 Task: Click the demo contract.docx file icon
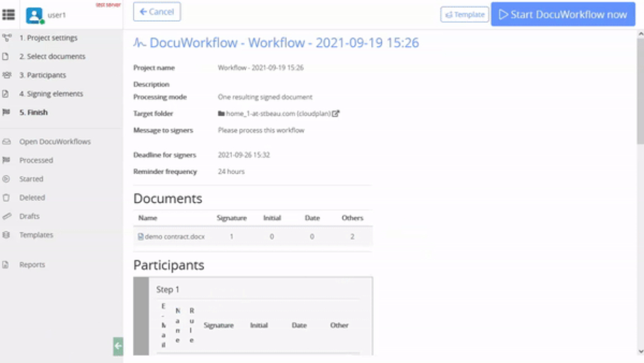[141, 237]
